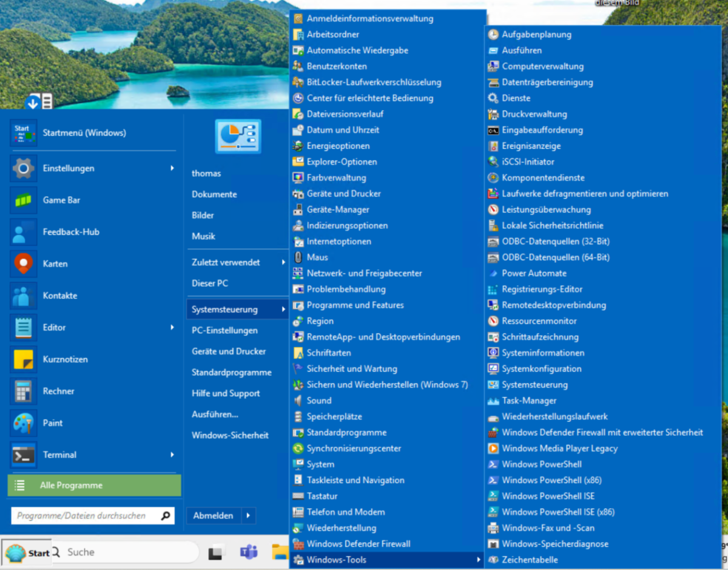Click the Programme/Dateien durchsuchen search field
This screenshot has width=728, height=570.
coord(93,516)
